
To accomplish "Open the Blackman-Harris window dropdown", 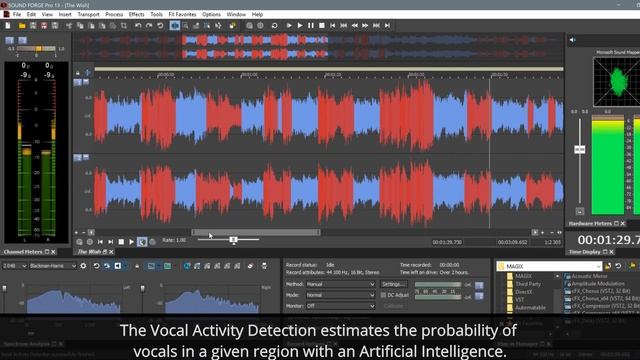I will 53,266.
